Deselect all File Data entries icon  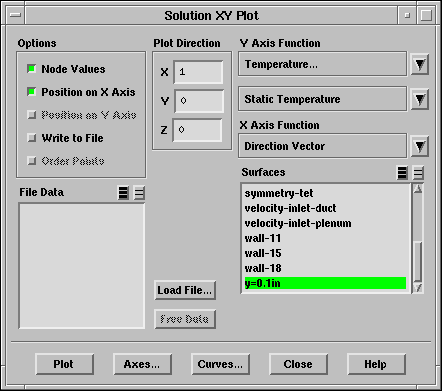click(x=139, y=193)
